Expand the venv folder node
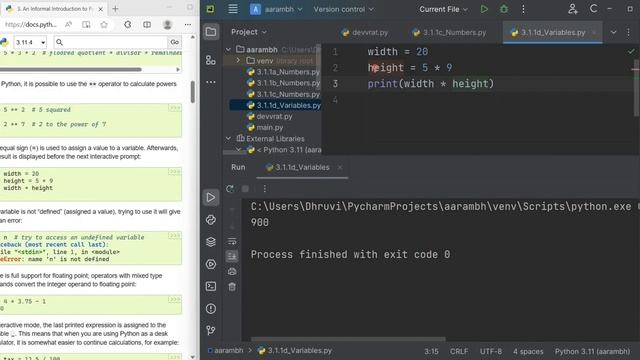This screenshot has width=640, height=360. pyautogui.click(x=238, y=60)
